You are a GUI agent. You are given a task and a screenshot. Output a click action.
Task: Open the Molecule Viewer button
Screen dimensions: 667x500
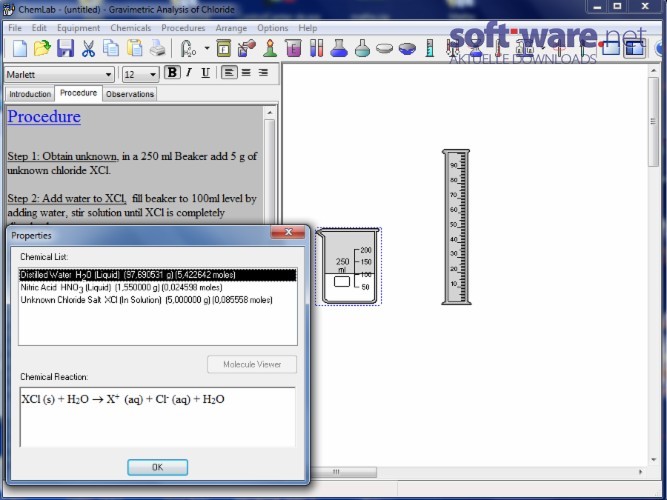(x=252, y=364)
